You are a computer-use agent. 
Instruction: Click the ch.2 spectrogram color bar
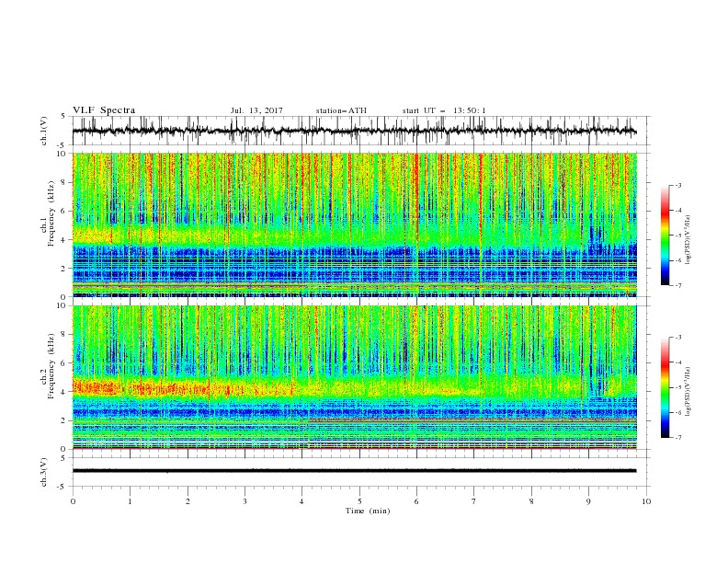pos(665,387)
